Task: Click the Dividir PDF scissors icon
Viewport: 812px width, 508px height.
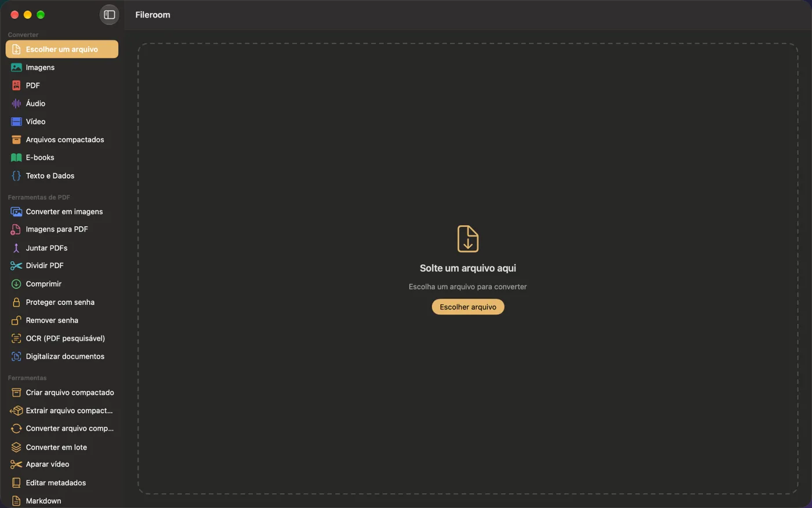Action: pyautogui.click(x=16, y=265)
